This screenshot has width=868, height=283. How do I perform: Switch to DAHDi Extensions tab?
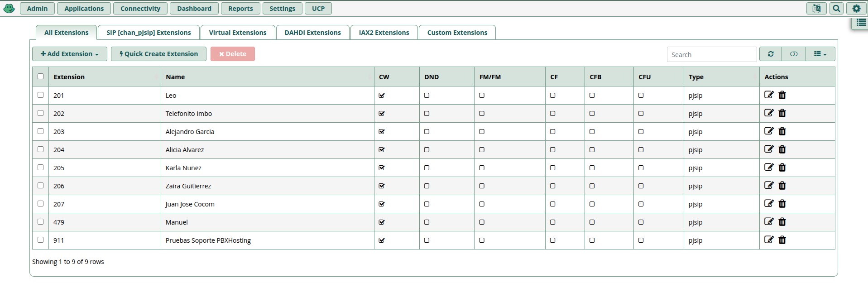[313, 33]
